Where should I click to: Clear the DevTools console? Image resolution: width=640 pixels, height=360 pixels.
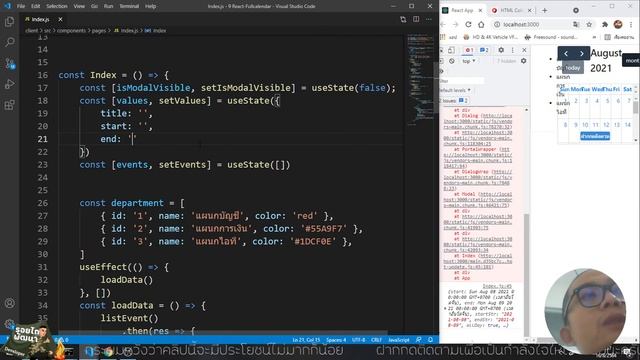(x=452, y=61)
